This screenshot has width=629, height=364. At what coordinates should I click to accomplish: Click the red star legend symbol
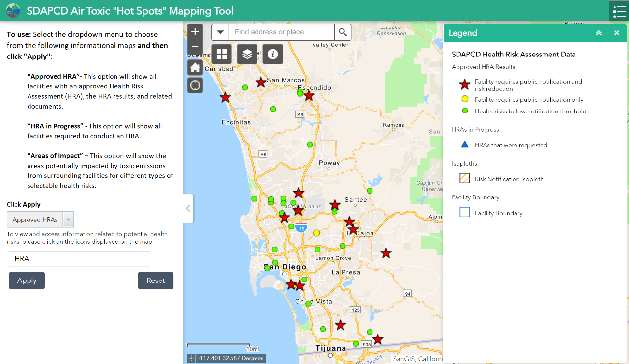click(x=464, y=84)
